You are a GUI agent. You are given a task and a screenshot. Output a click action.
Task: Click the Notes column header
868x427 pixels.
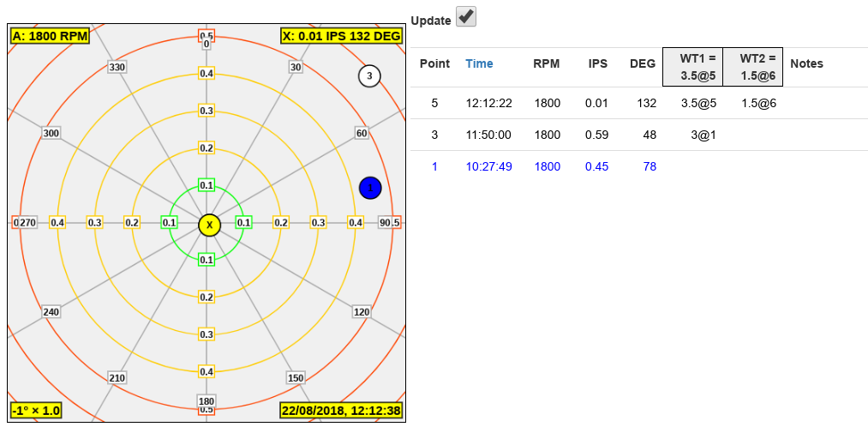click(806, 63)
